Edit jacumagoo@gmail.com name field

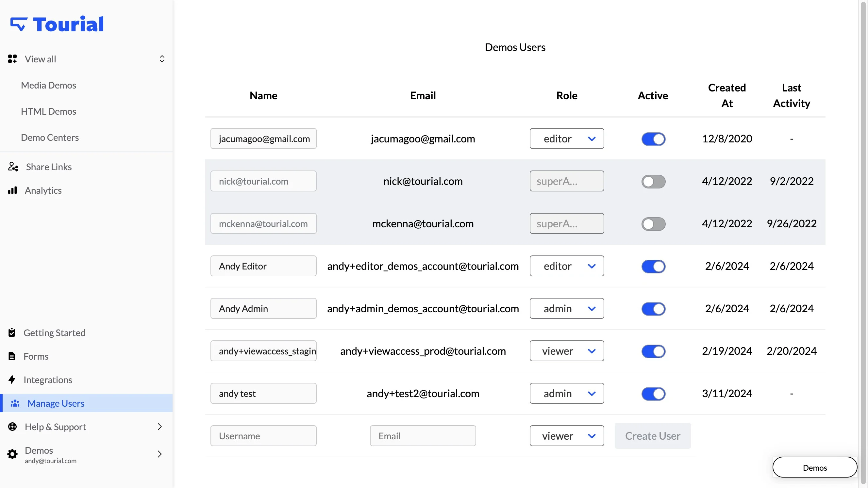263,138
